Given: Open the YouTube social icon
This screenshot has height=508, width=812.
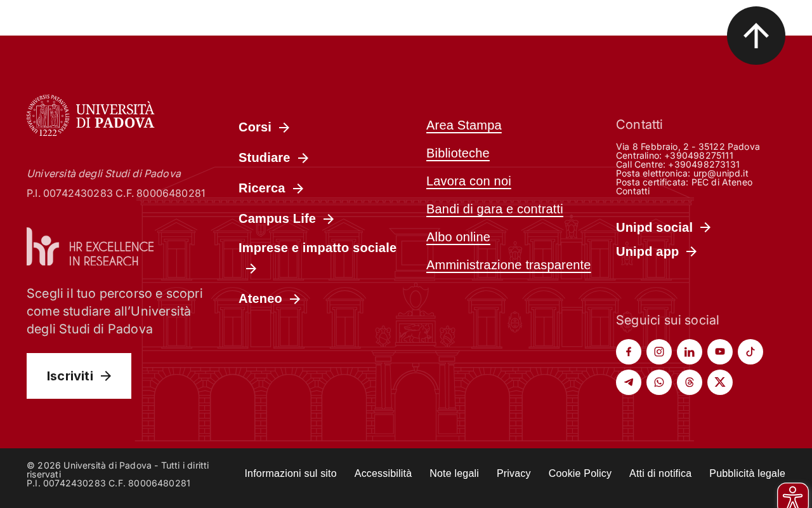Looking at the screenshot, I should click(x=720, y=352).
